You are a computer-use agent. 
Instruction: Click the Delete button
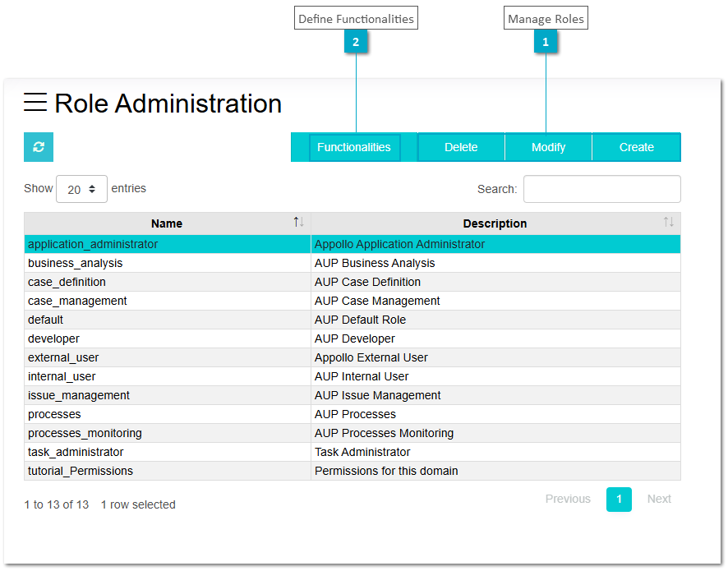[x=461, y=148]
